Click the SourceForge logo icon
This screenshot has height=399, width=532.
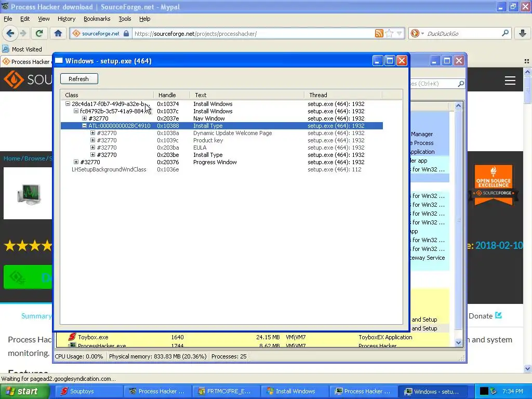(14, 79)
